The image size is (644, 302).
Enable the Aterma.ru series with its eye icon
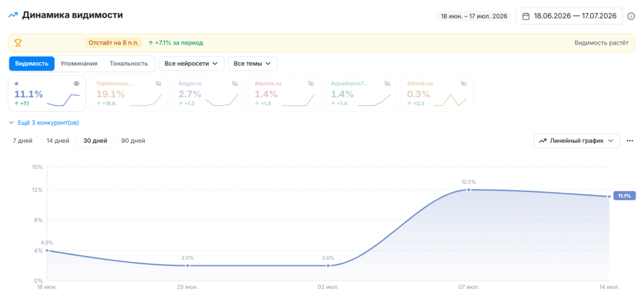click(x=311, y=83)
